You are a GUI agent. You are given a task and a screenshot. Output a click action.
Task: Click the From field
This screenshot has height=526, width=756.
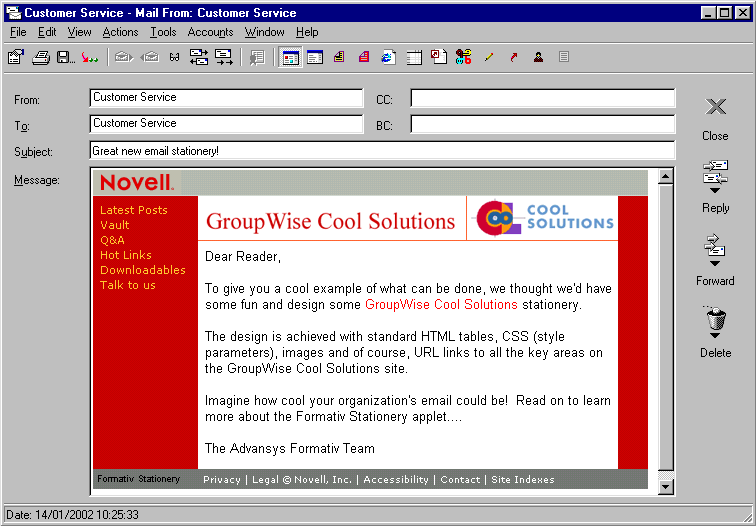coord(226,98)
